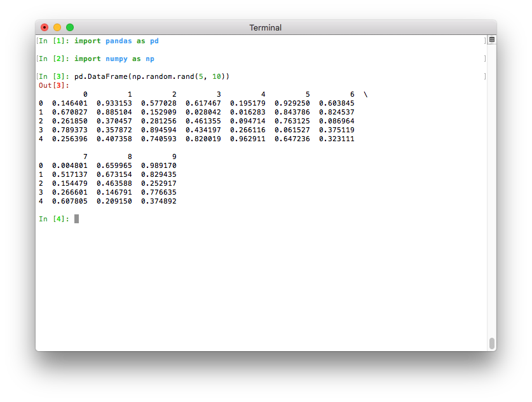This screenshot has height=402, width=532.
Task: Click the Terminal window title text
Action: [x=265, y=27]
